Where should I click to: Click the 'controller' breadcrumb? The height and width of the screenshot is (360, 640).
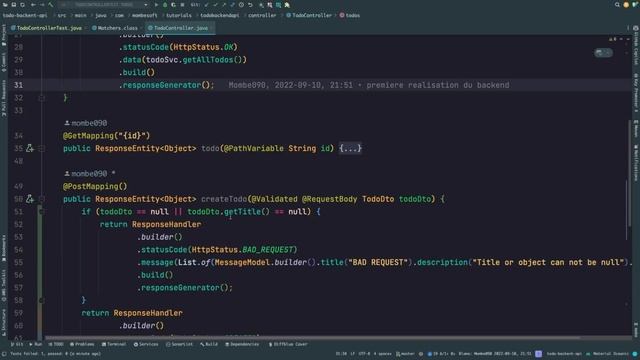262,15
